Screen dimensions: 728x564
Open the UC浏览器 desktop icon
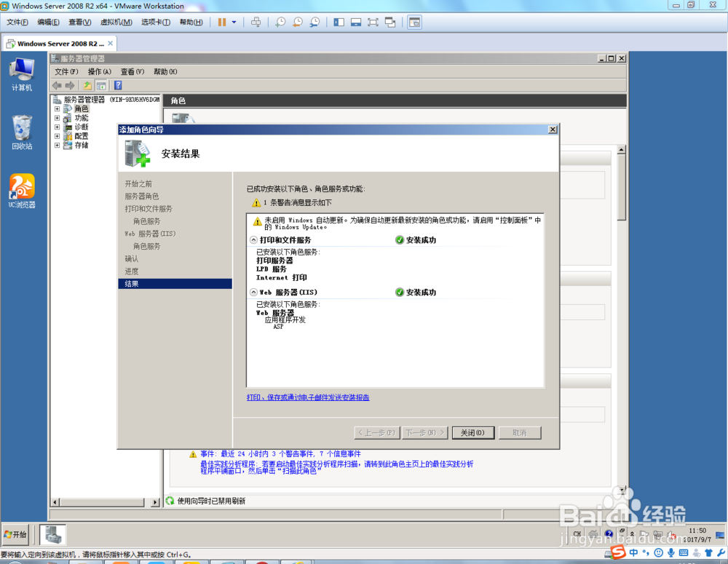tap(22, 191)
